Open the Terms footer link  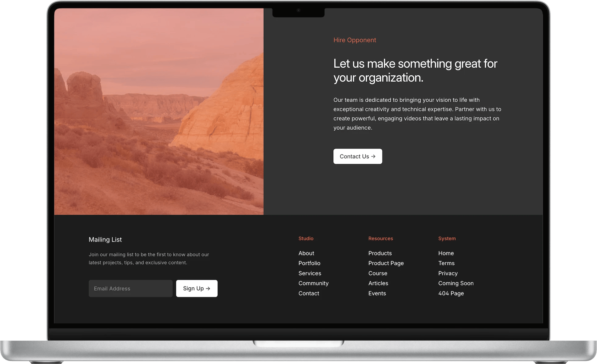click(446, 263)
